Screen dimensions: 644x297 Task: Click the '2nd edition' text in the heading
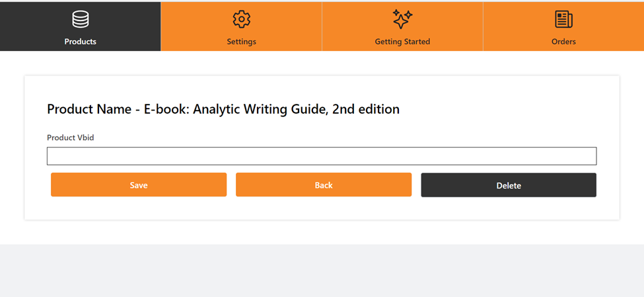[366, 109]
